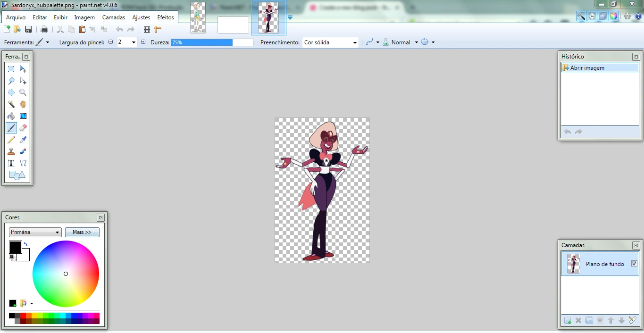Open the Normal blend mode dropdown
This screenshot has width=644, height=333.
[416, 42]
